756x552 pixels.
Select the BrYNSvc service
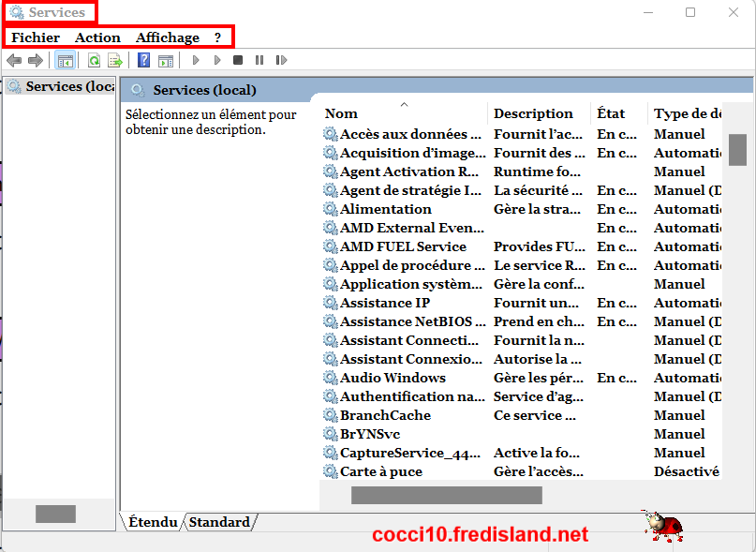(x=370, y=434)
